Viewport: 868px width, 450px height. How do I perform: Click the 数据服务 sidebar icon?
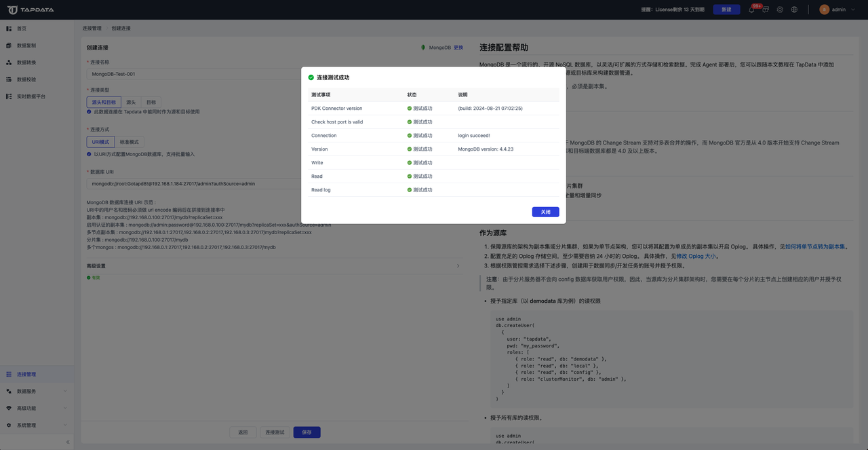coord(9,391)
